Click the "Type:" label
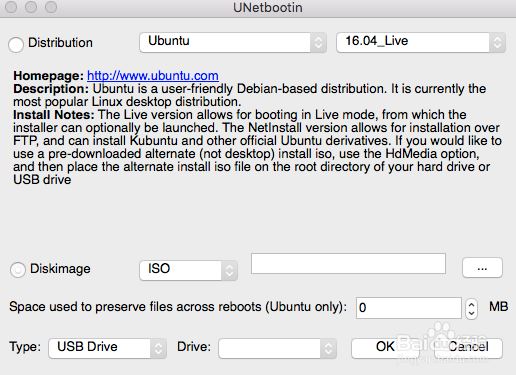Viewport: 516px width, 375px height. (x=25, y=347)
